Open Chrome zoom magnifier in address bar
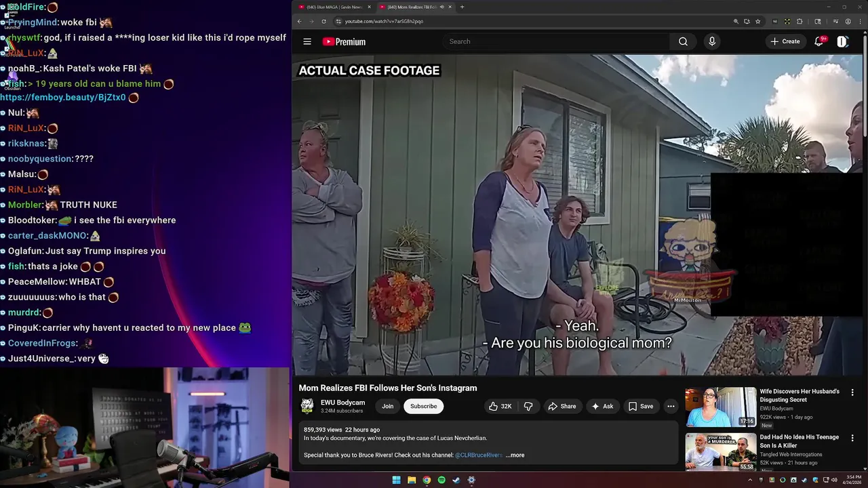868x488 pixels. (x=736, y=21)
